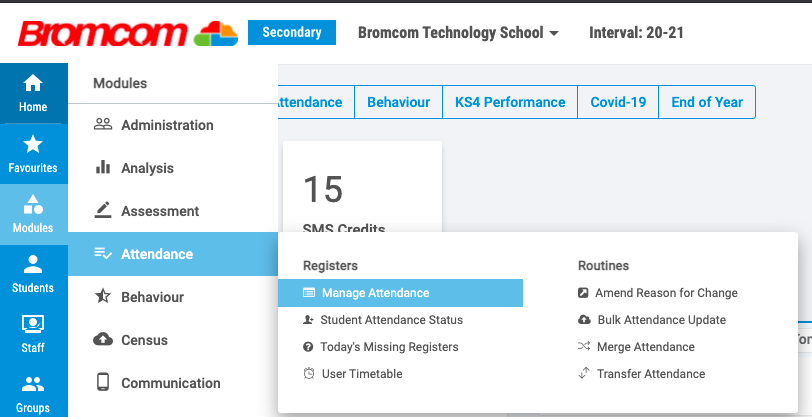Switch to the KS4 Performance tab
This screenshot has width=812, height=417.
(x=510, y=102)
